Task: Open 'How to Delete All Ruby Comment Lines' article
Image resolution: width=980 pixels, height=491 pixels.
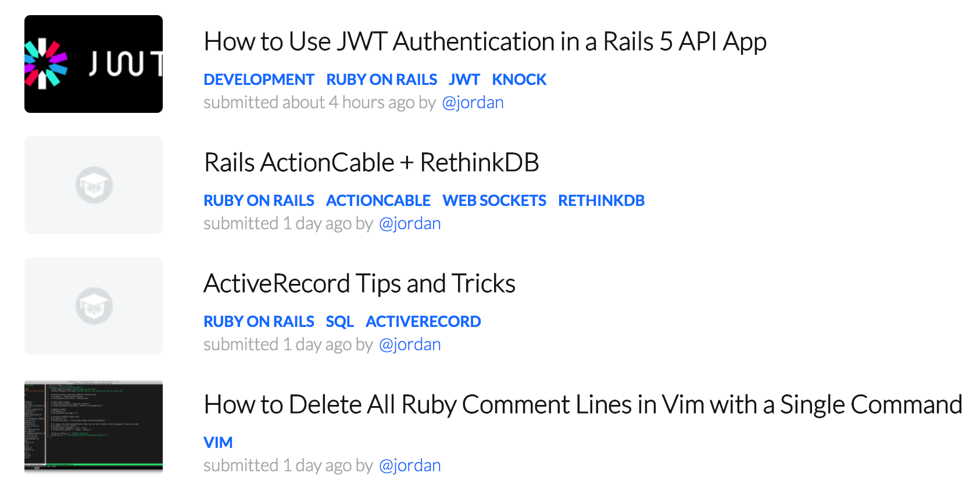Action: coord(583,405)
